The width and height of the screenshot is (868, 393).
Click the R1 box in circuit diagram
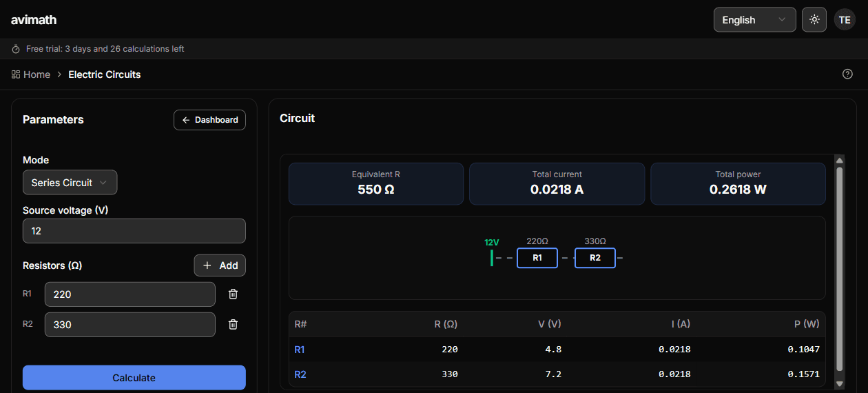[x=537, y=258]
